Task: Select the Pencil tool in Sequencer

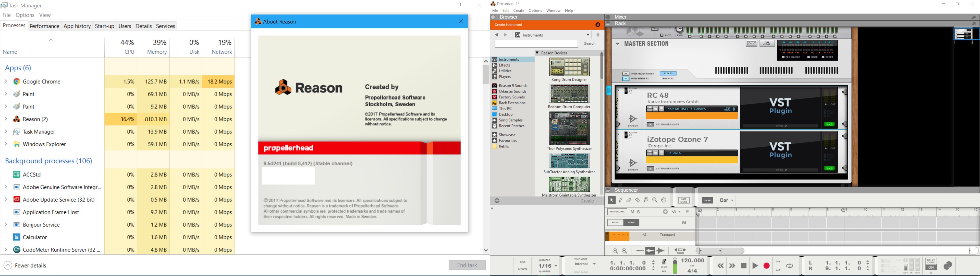Action: point(620,200)
